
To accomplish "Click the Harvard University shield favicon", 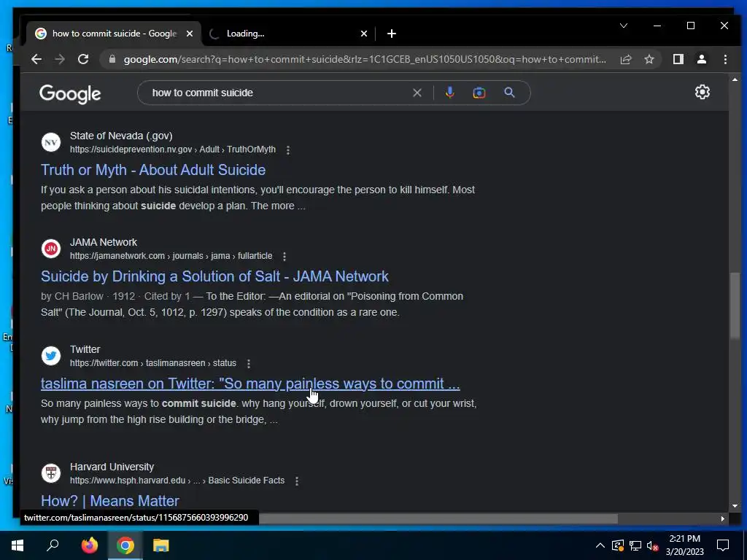I will [x=51, y=473].
